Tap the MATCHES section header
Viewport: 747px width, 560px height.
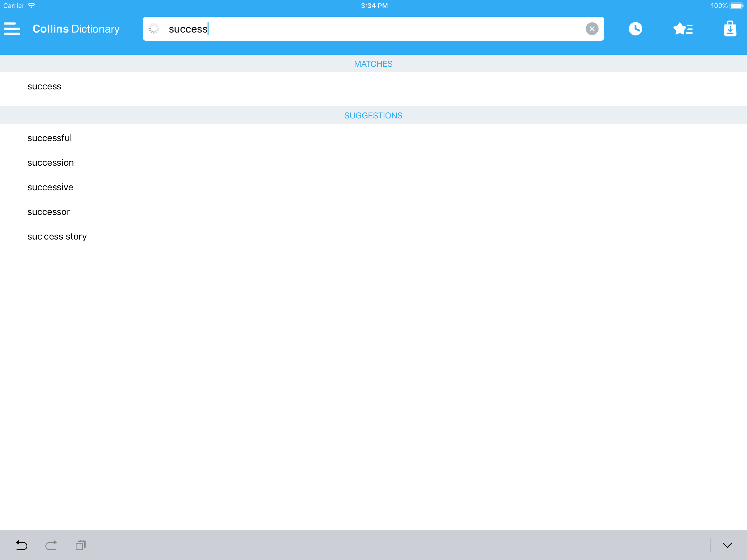point(373,64)
